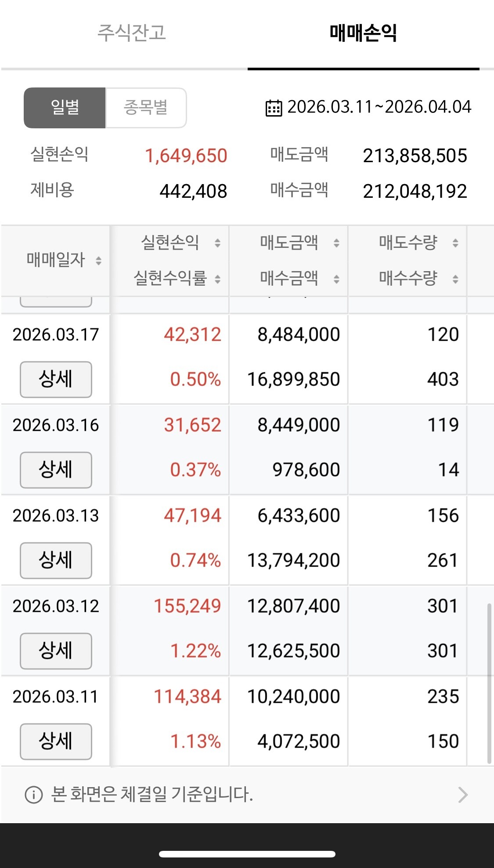The height and width of the screenshot is (868, 494).
Task: Tap the home indicator bar
Action: click(247, 854)
